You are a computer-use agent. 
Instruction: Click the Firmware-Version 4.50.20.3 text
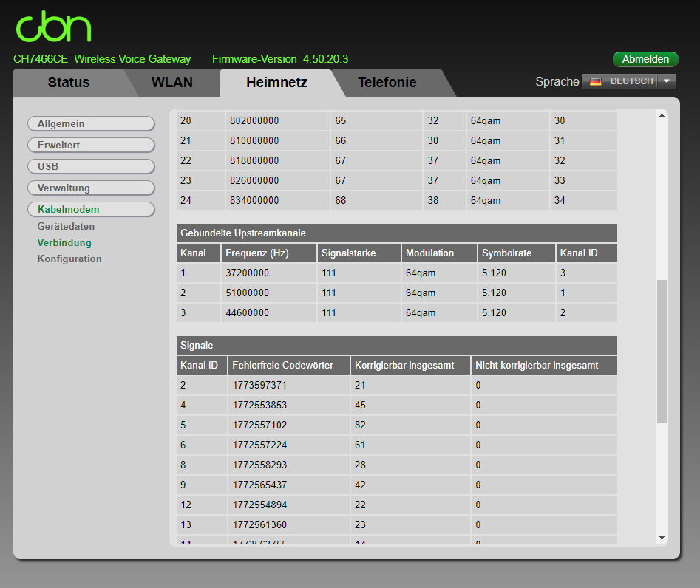tap(280, 59)
